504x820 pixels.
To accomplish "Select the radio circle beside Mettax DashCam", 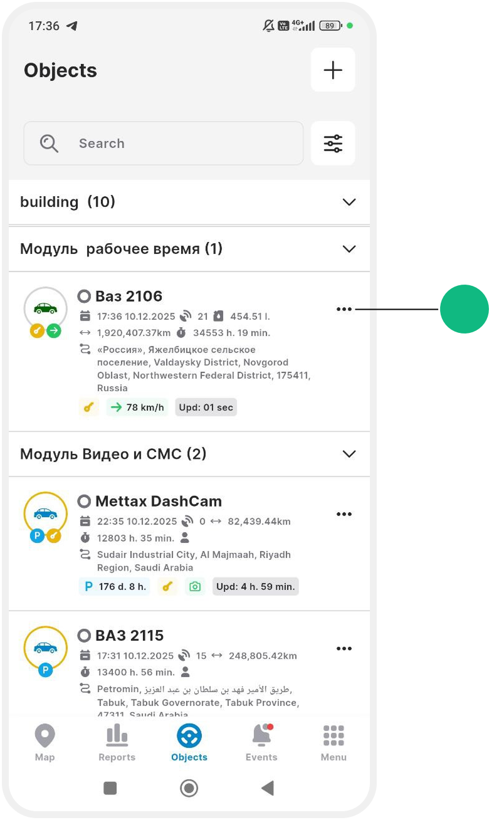I will (x=84, y=502).
